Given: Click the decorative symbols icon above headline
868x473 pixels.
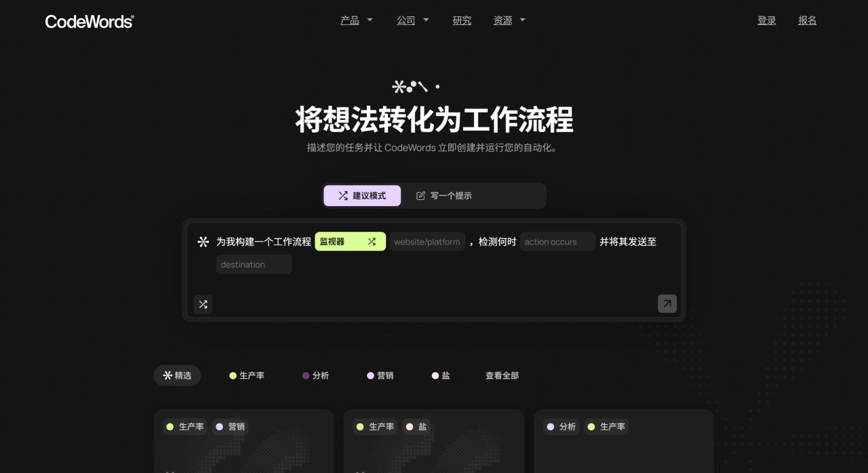Looking at the screenshot, I should (x=416, y=87).
